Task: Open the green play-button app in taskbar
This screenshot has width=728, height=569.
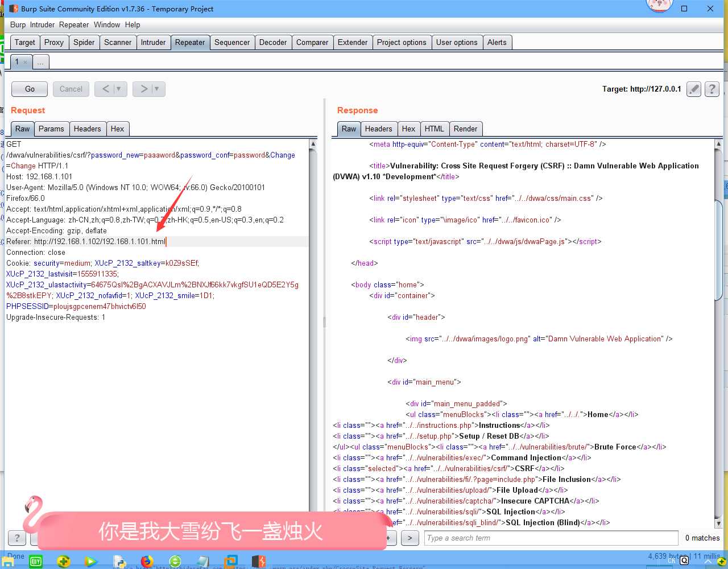Action: pyautogui.click(x=91, y=562)
